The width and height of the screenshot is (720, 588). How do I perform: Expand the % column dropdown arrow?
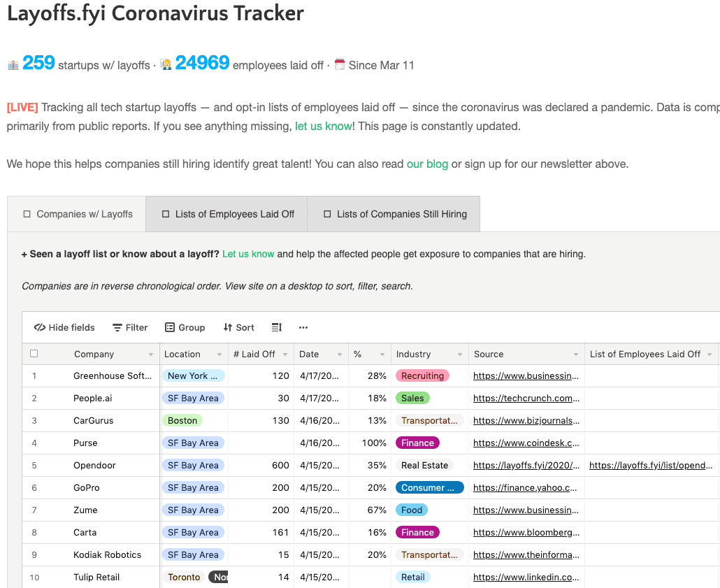[x=382, y=354]
